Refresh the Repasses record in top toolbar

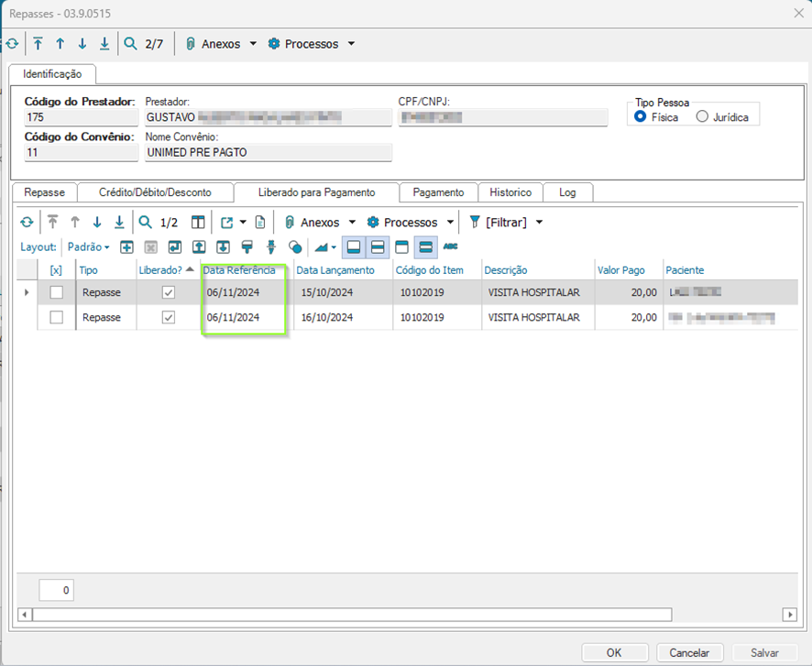coord(12,44)
